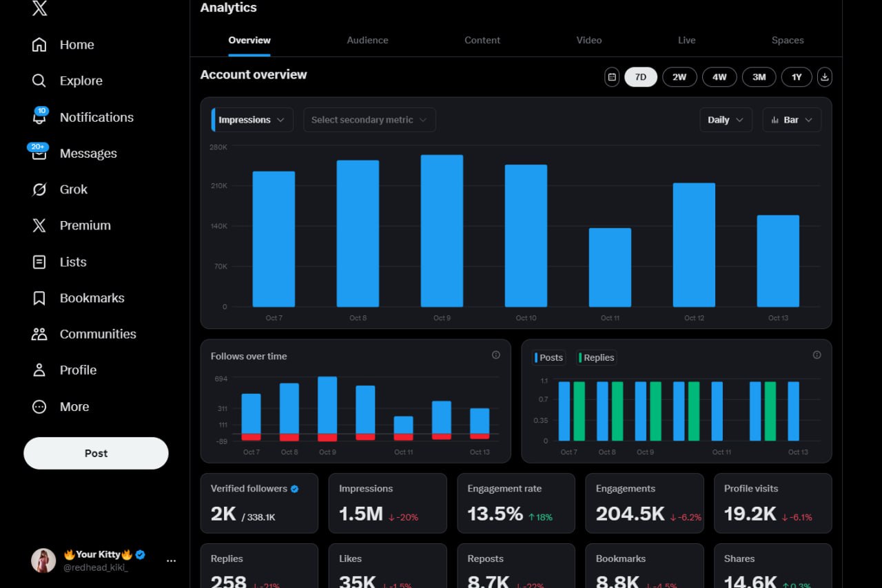Screen dimensions: 882x588
Task: Expand Select secondary metric dropdown
Action: [369, 120]
